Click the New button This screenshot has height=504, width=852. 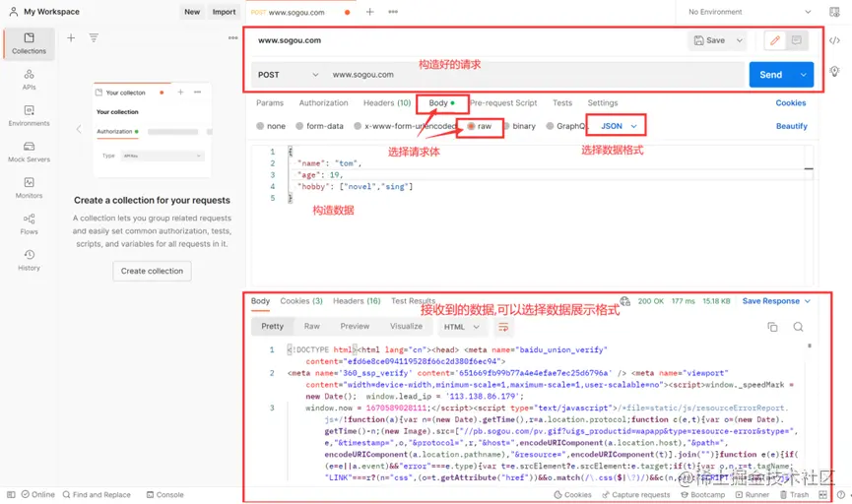tap(192, 12)
